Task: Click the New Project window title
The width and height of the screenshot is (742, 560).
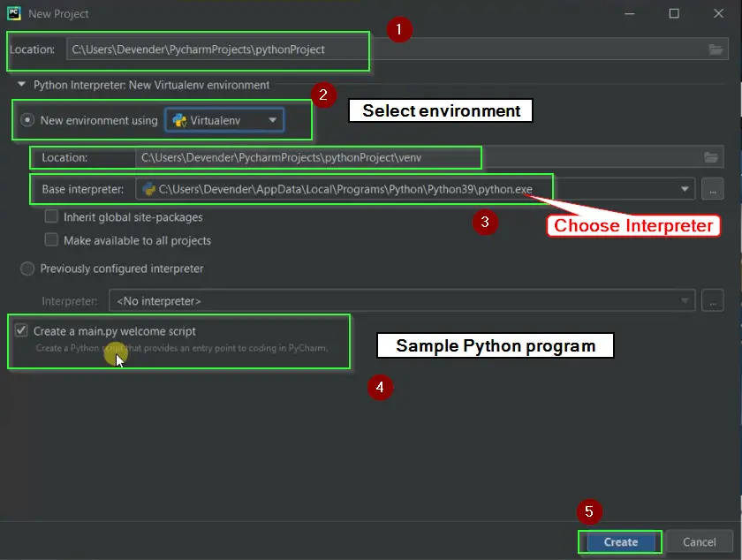Action: click(58, 14)
